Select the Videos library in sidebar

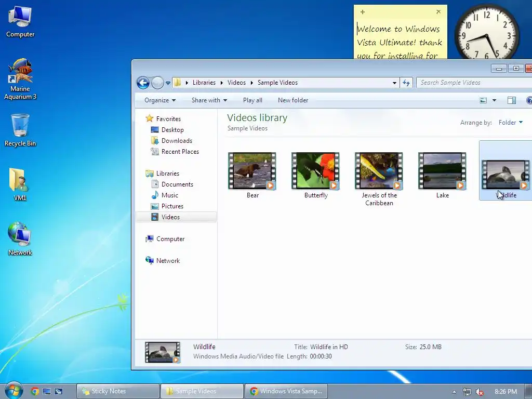pos(176,217)
